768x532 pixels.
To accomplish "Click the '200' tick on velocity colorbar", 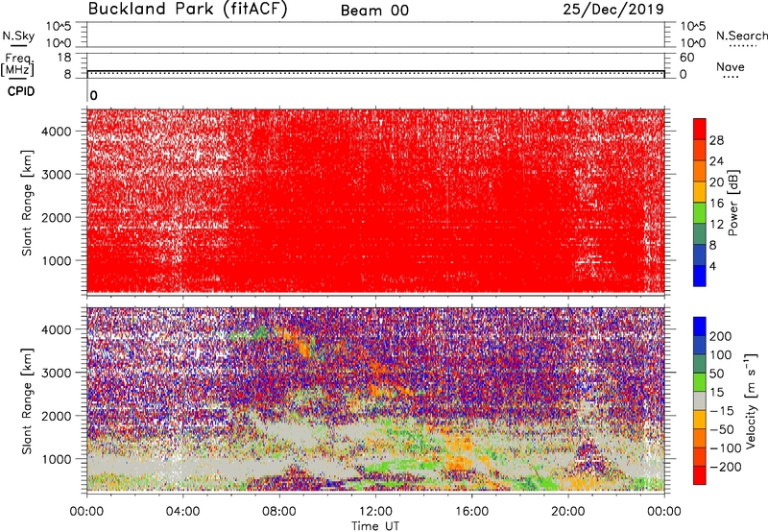I will click(x=721, y=336).
